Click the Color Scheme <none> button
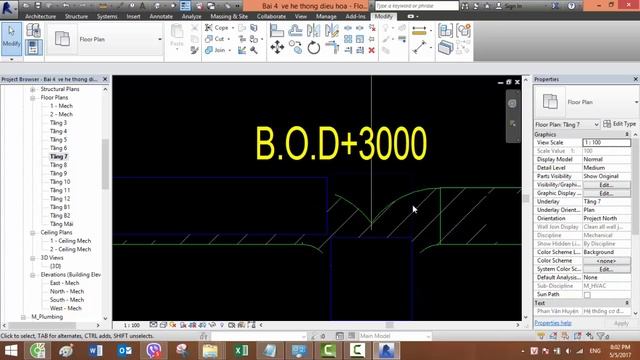Viewport: 640px width, 360px height. coord(607,261)
